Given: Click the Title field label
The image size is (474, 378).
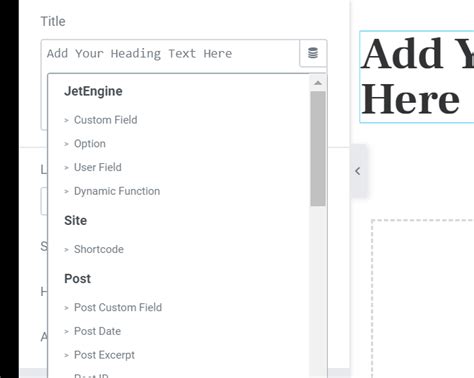Looking at the screenshot, I should click(x=53, y=21).
